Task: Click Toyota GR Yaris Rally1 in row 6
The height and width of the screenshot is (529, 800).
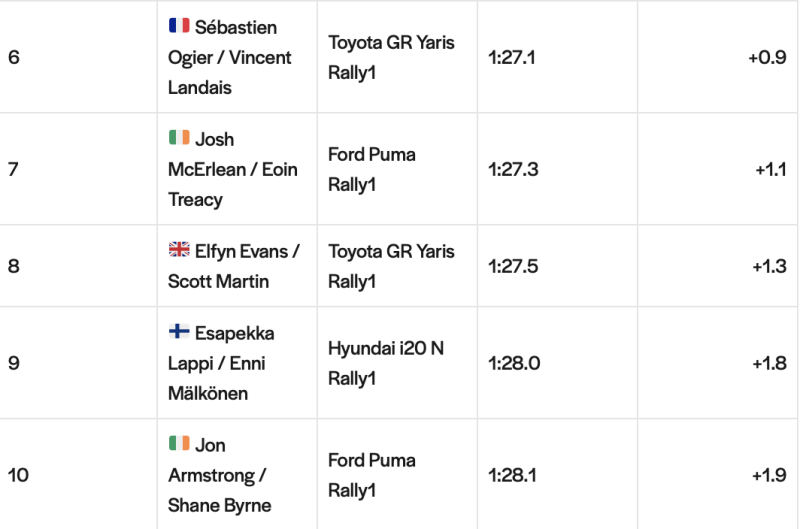Action: click(391, 57)
